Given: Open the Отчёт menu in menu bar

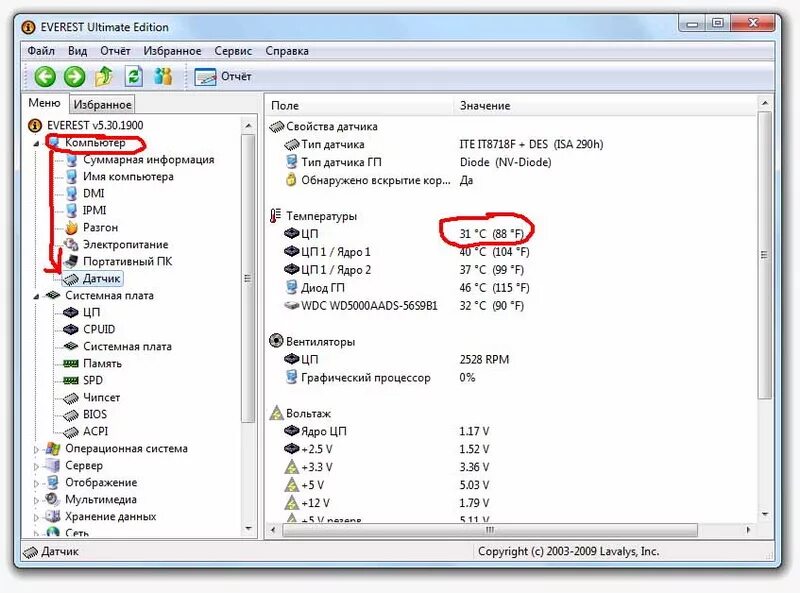Looking at the screenshot, I should (x=115, y=51).
